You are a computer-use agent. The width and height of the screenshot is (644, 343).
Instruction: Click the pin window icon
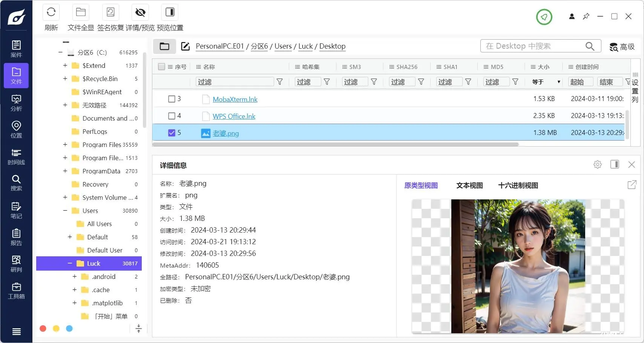pyautogui.click(x=586, y=16)
